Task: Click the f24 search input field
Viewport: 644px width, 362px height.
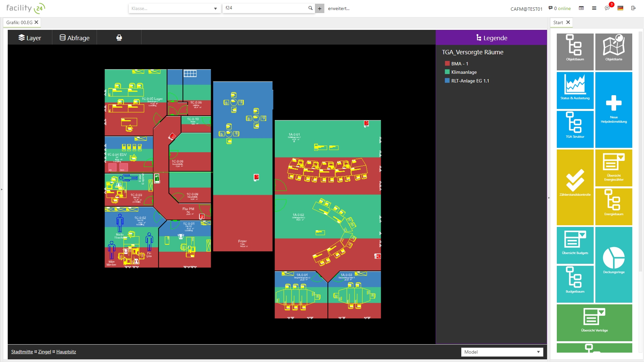Action: pos(265,8)
